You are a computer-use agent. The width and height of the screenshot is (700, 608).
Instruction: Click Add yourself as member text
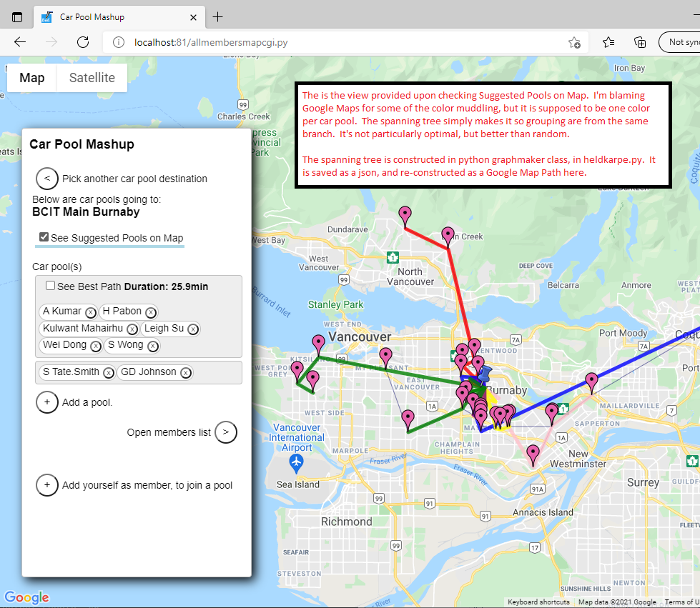point(147,485)
